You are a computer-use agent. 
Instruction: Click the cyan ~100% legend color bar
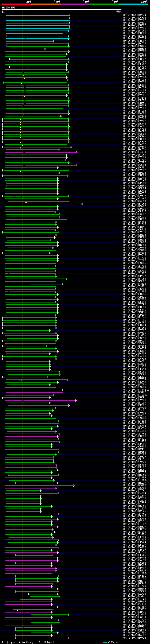pos(133,4)
